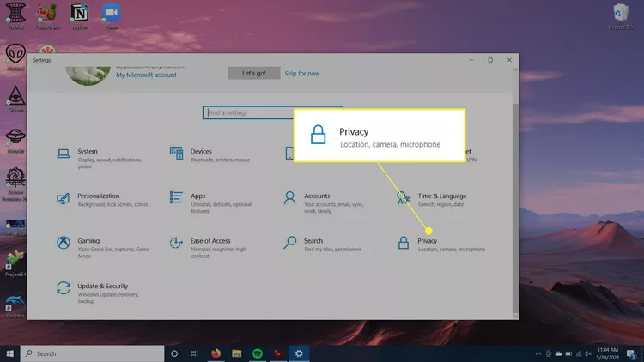Open the My Microsoft account link
This screenshot has width=644, height=362.
[146, 75]
